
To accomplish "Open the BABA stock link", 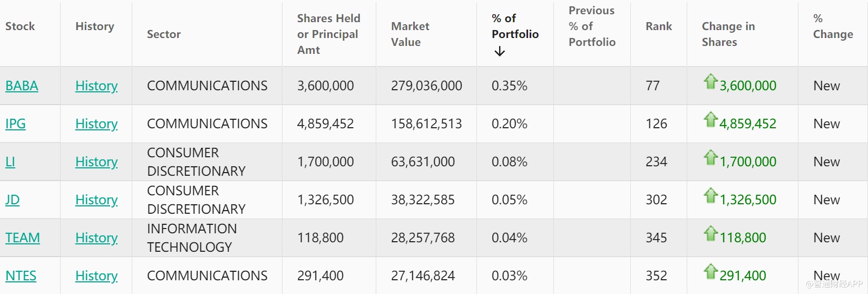I will (x=22, y=86).
